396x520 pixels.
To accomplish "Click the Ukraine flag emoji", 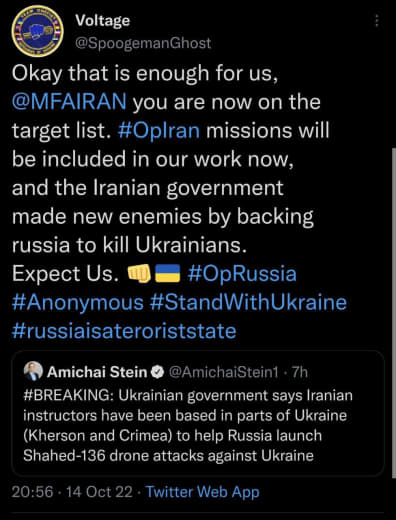I will (168, 273).
